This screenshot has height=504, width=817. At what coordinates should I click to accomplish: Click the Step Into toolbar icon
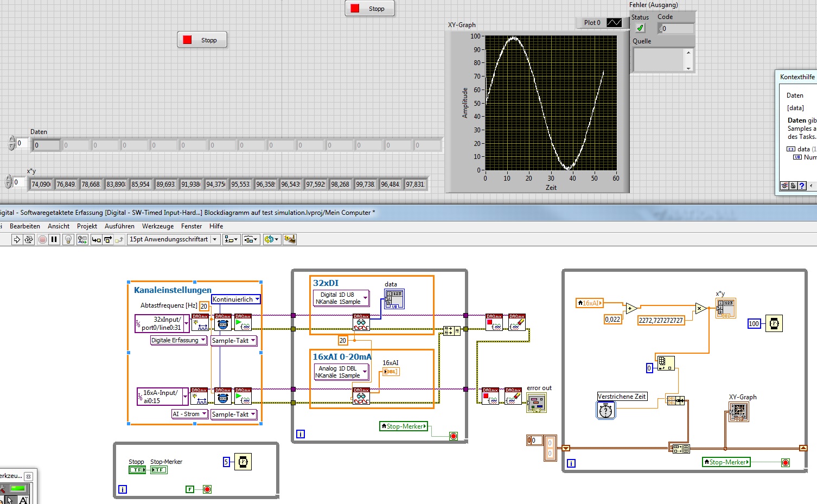[x=96, y=239]
